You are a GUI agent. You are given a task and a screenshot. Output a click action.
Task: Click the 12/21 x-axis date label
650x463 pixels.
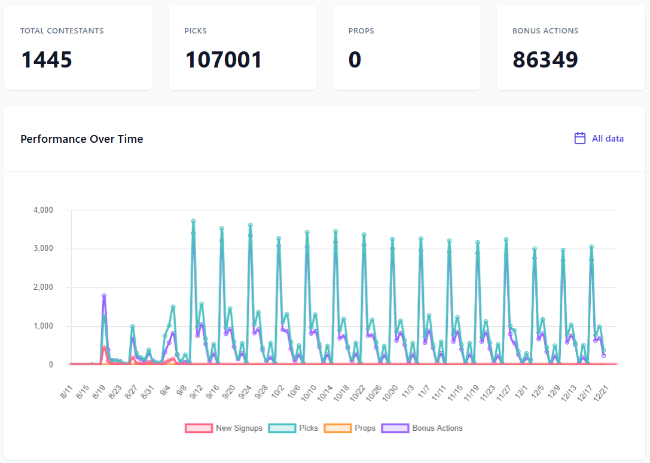click(x=603, y=382)
